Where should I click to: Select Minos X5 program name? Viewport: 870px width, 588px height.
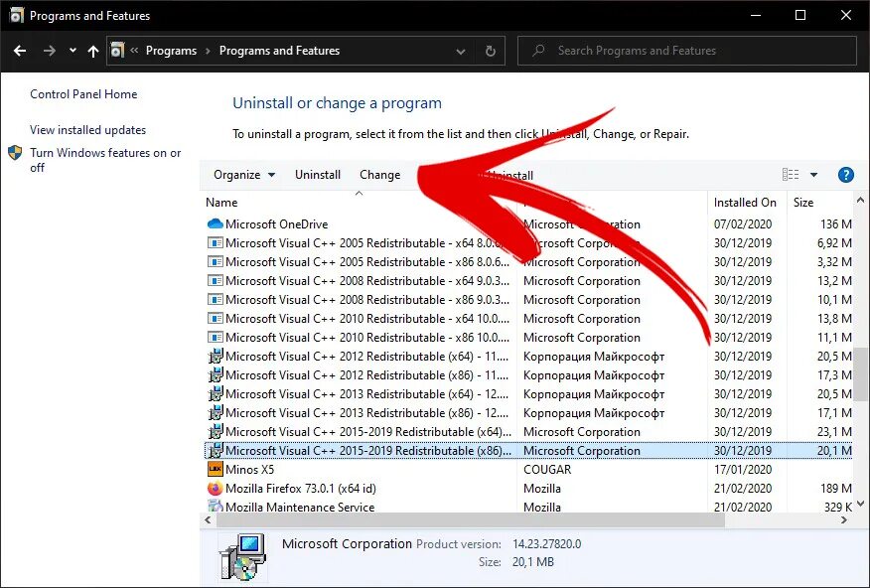click(x=249, y=469)
